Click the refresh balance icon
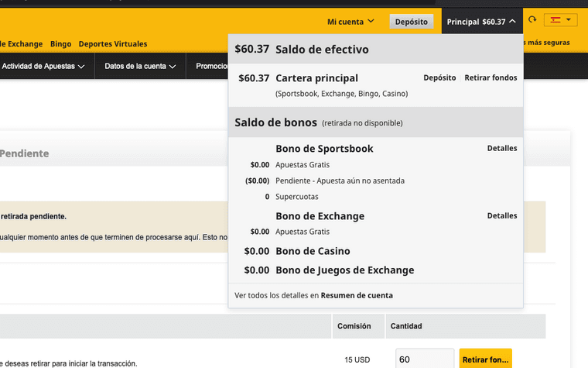Screen dimensions: 588x368 (x=532, y=21)
